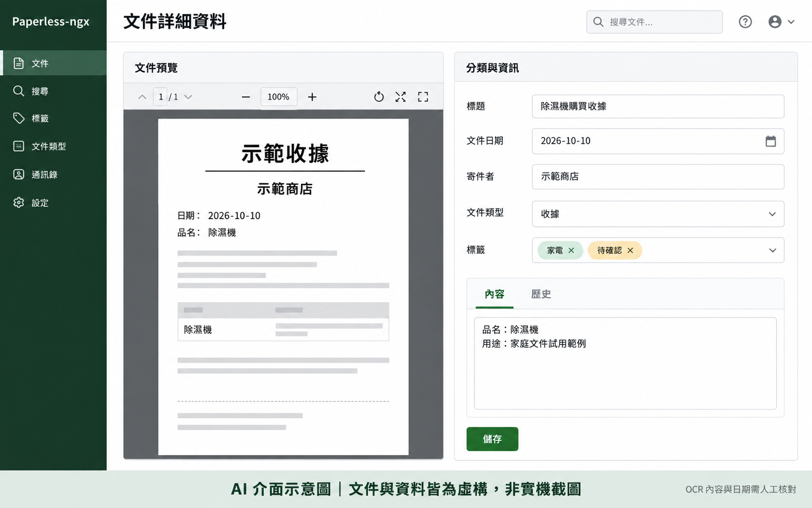Click the 分類與資訊 panel heading
Screen dimensions: 812x508
[x=493, y=68]
